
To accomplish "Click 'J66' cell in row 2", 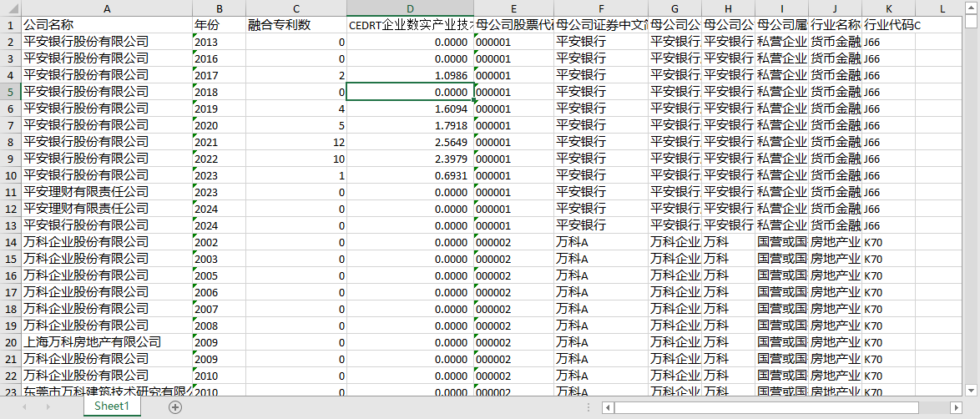I will tap(889, 42).
